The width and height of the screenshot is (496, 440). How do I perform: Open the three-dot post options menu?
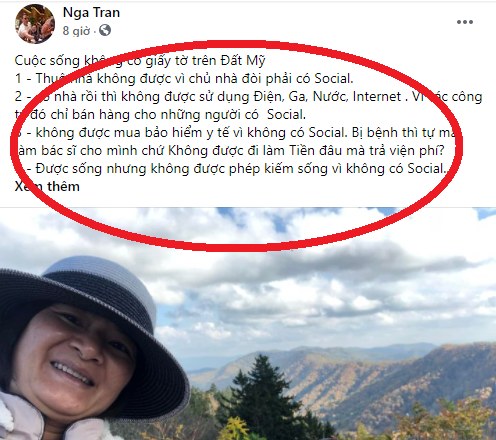pos(465,22)
